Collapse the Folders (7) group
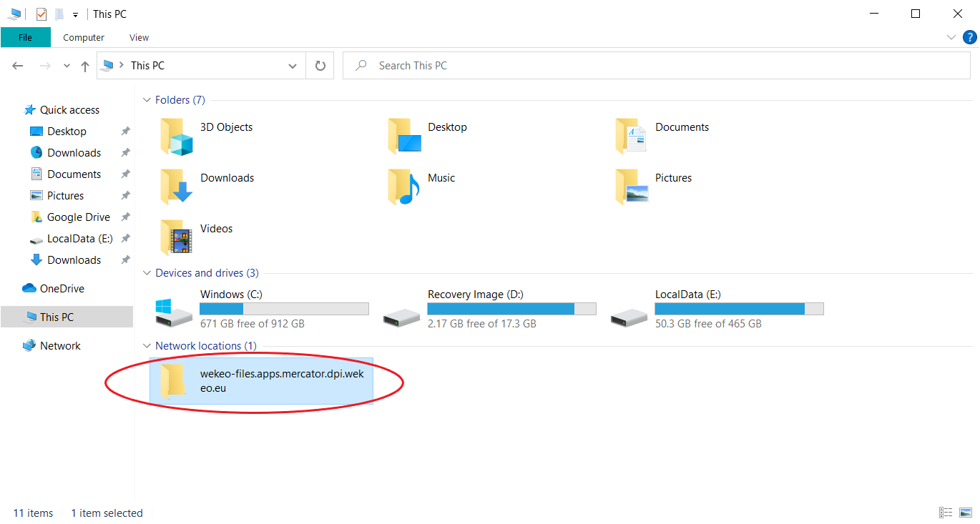Image resolution: width=980 pixels, height=524 pixels. pos(147,100)
